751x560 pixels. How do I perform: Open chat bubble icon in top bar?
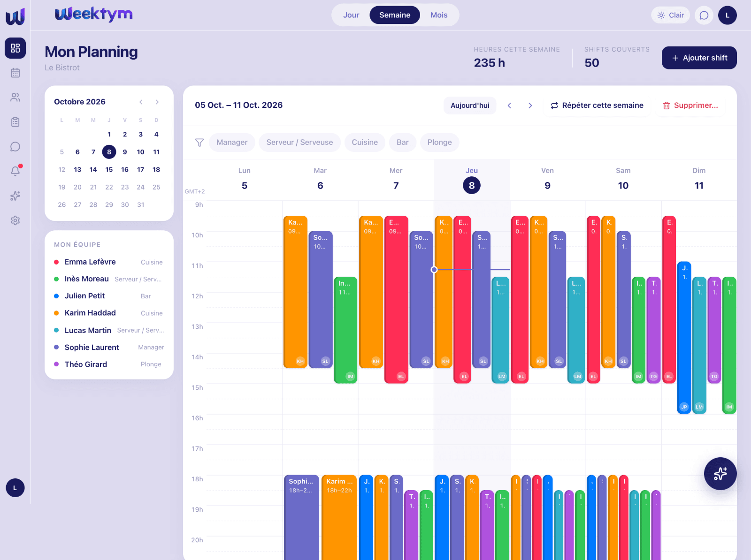(x=704, y=15)
